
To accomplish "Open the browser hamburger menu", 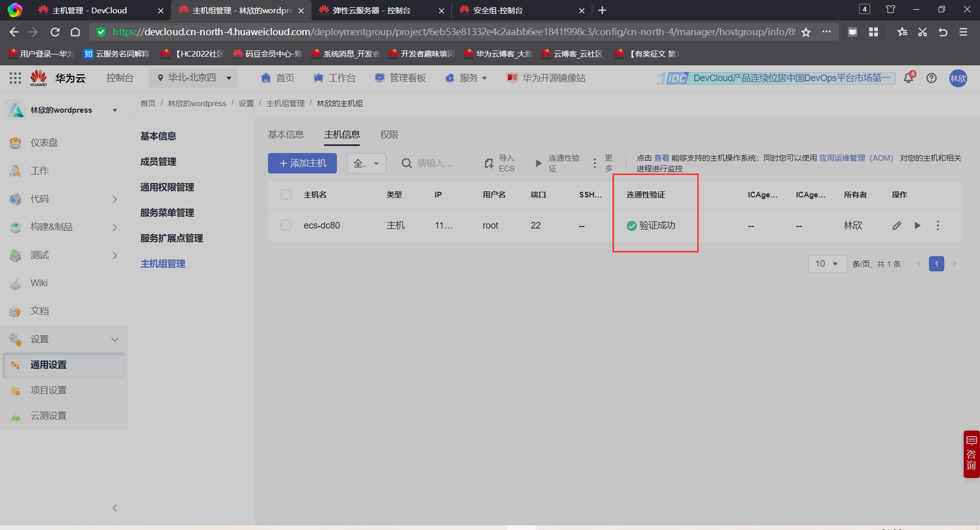I will click(964, 32).
